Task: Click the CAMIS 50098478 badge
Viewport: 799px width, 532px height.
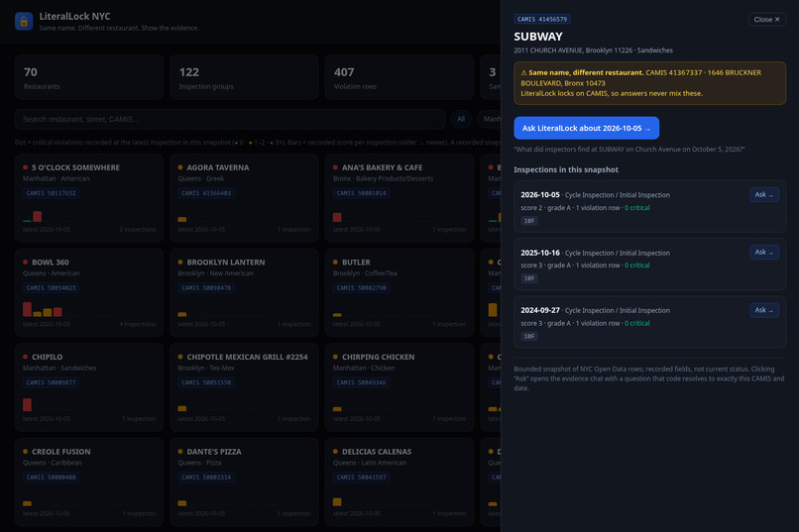Action: [x=206, y=288]
